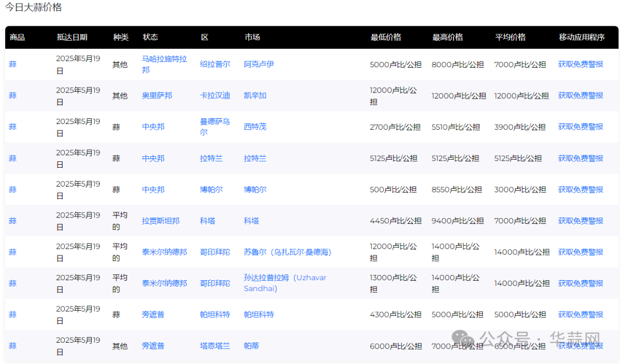This screenshot has width=620, height=364.
Task: Select the 曼德萨乌尔 district link
Action: point(215,126)
